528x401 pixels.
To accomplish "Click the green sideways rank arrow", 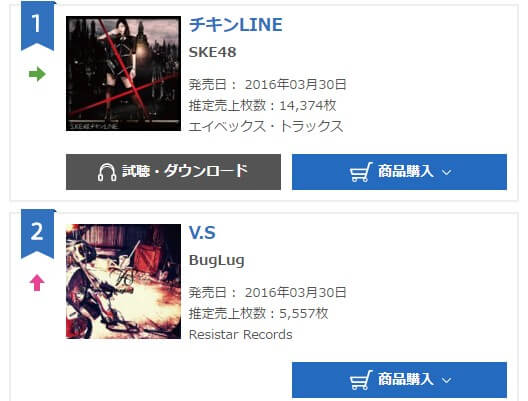I will [37, 74].
